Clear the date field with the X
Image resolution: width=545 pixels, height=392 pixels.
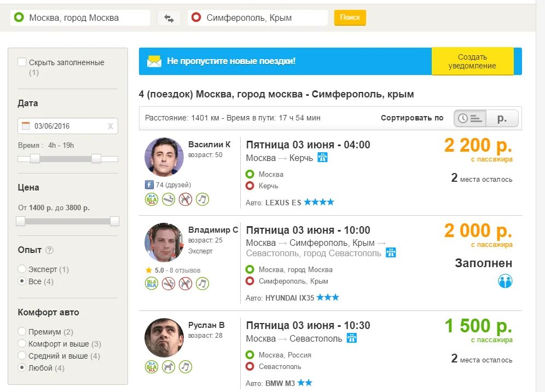point(110,126)
